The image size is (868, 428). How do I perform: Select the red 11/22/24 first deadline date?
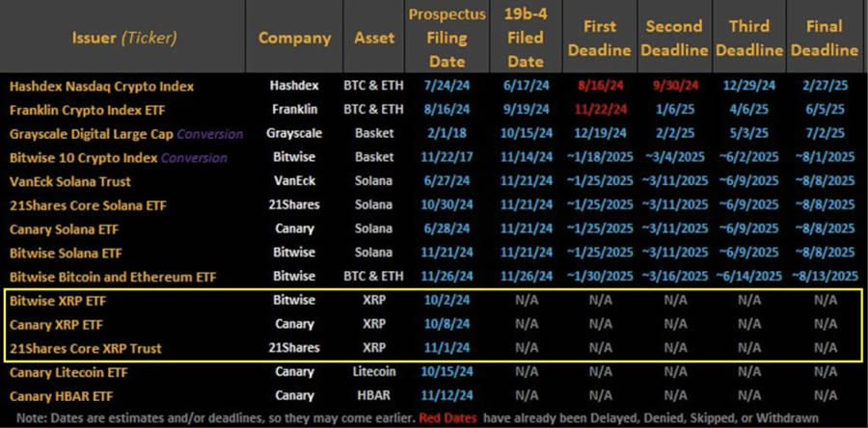coord(599,110)
